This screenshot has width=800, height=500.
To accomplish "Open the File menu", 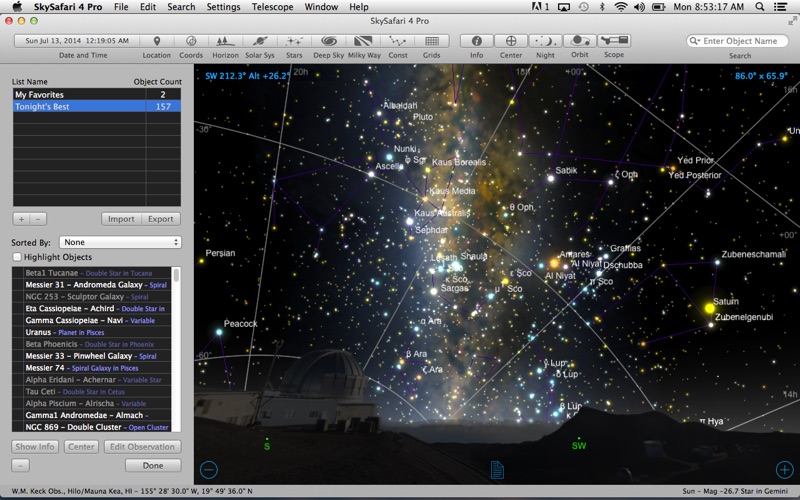I will pos(121,7).
